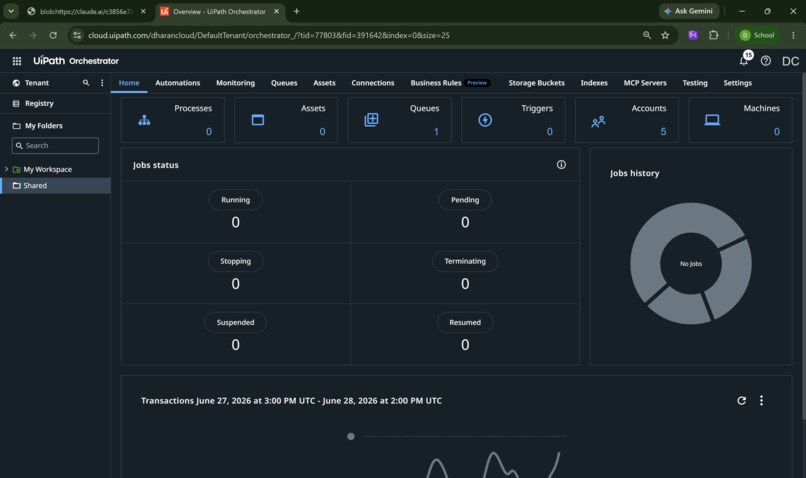The height and width of the screenshot is (478, 806).
Task: Select the Home tab
Action: 129,83
